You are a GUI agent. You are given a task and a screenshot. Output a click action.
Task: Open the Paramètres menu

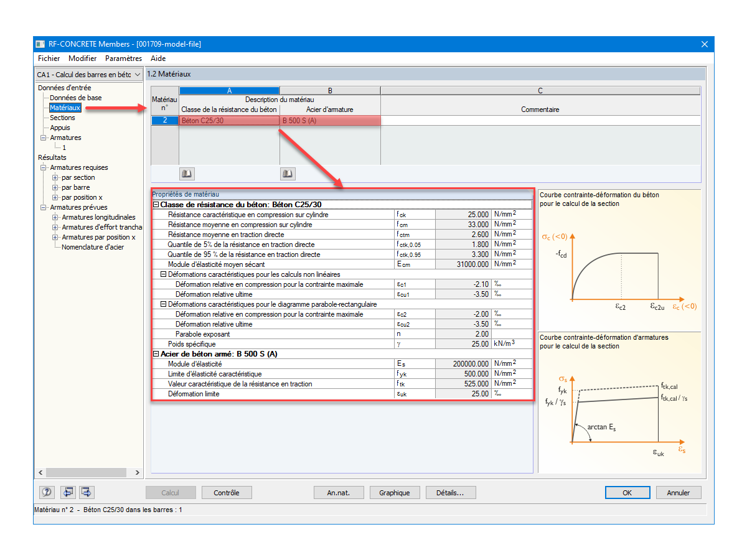[x=124, y=58]
